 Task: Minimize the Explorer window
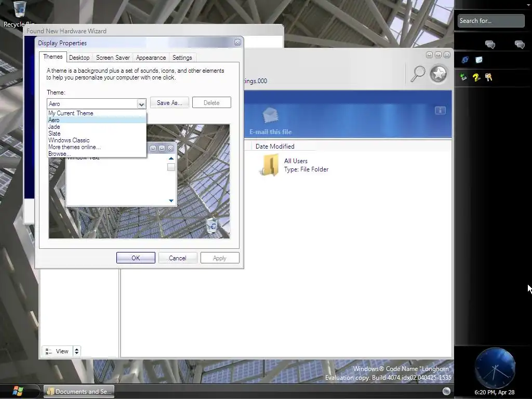click(429, 55)
